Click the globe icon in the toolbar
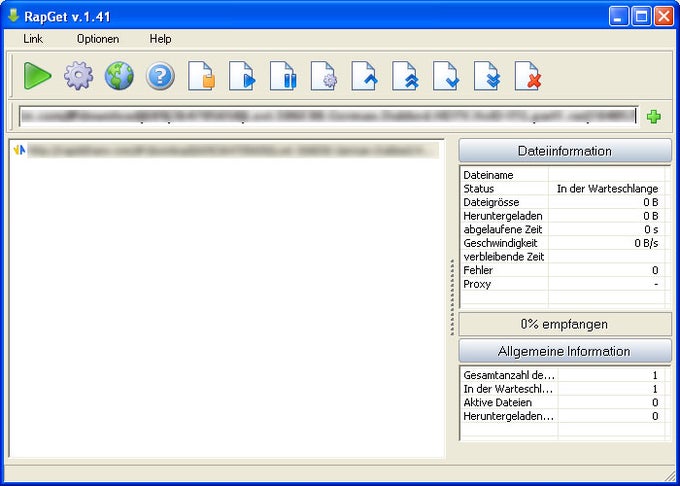 [119, 76]
